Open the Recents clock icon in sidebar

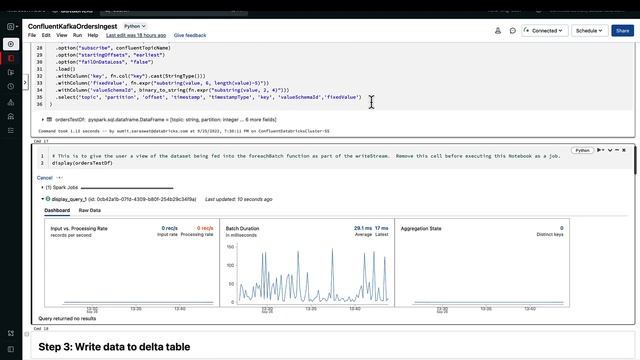coord(11,87)
